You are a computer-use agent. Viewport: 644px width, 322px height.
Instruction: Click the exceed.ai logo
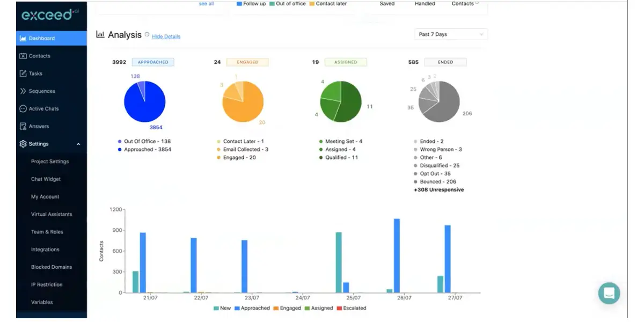point(50,14)
